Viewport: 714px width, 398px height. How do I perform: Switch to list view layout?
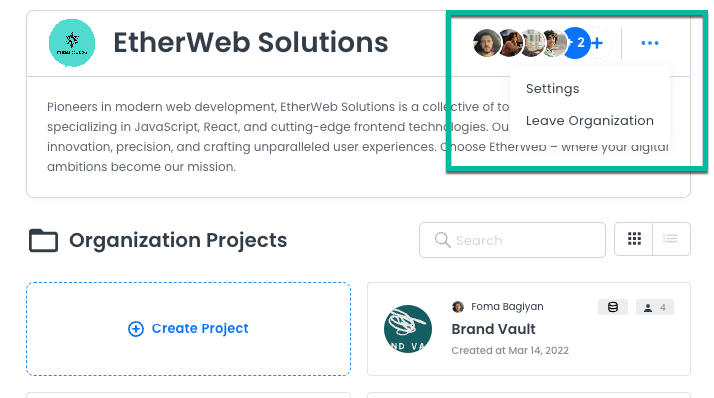click(671, 239)
